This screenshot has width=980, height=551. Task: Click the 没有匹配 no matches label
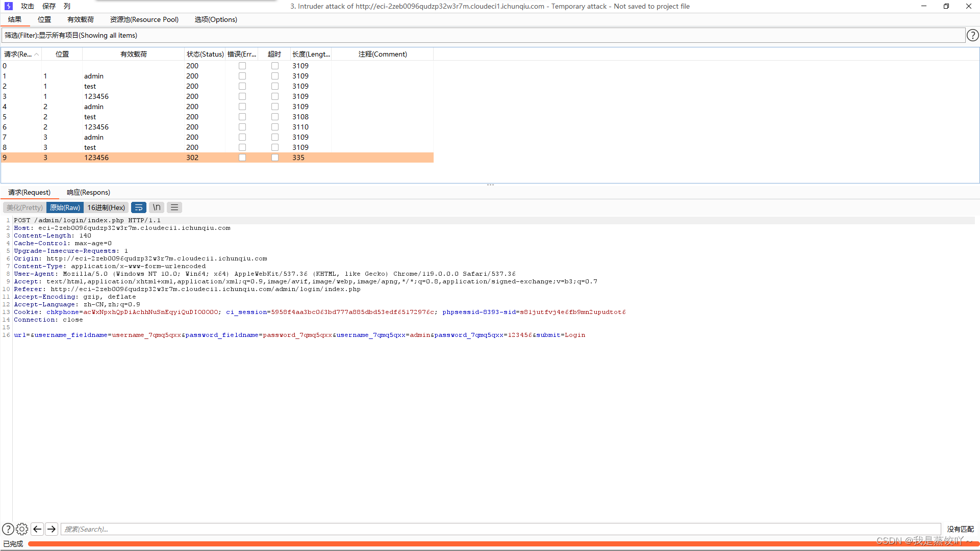coord(960,529)
